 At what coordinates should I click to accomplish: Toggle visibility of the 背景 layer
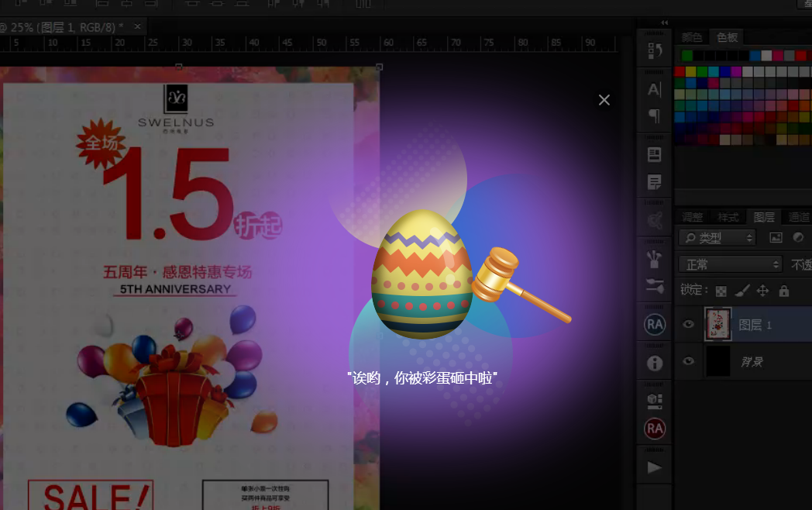coord(688,362)
